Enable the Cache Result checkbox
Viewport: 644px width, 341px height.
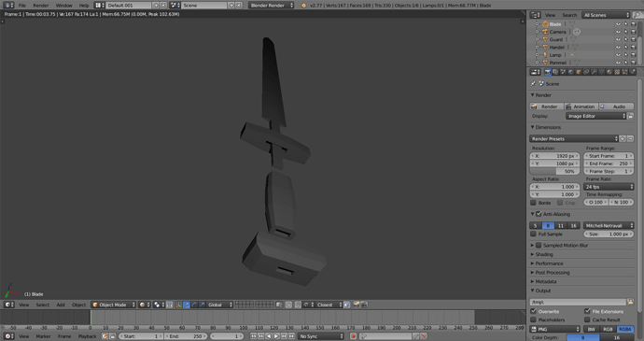(587, 320)
